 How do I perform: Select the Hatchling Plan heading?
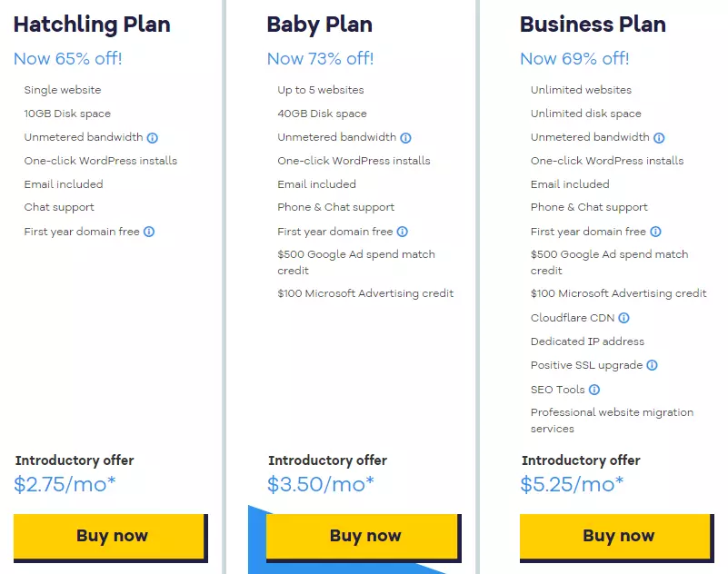tap(92, 25)
